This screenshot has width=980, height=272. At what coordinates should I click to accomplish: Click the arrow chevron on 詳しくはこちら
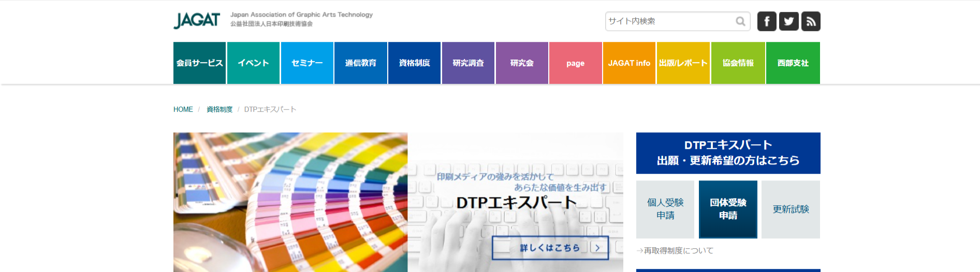[598, 248]
